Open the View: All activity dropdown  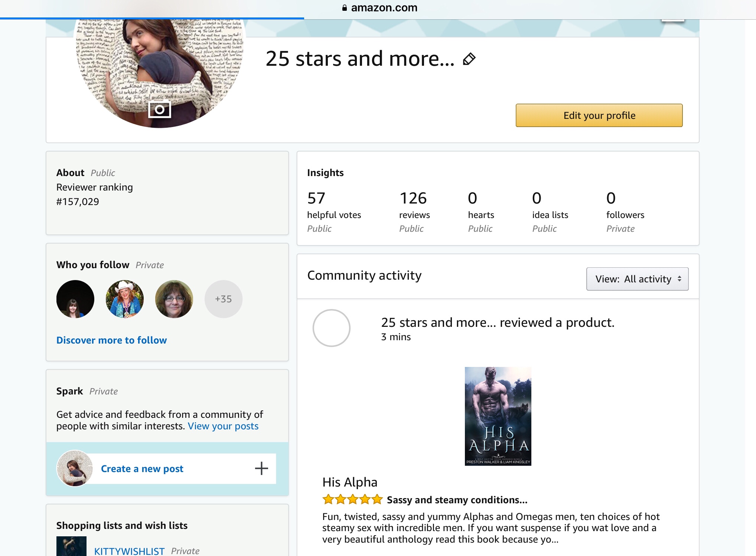(637, 279)
